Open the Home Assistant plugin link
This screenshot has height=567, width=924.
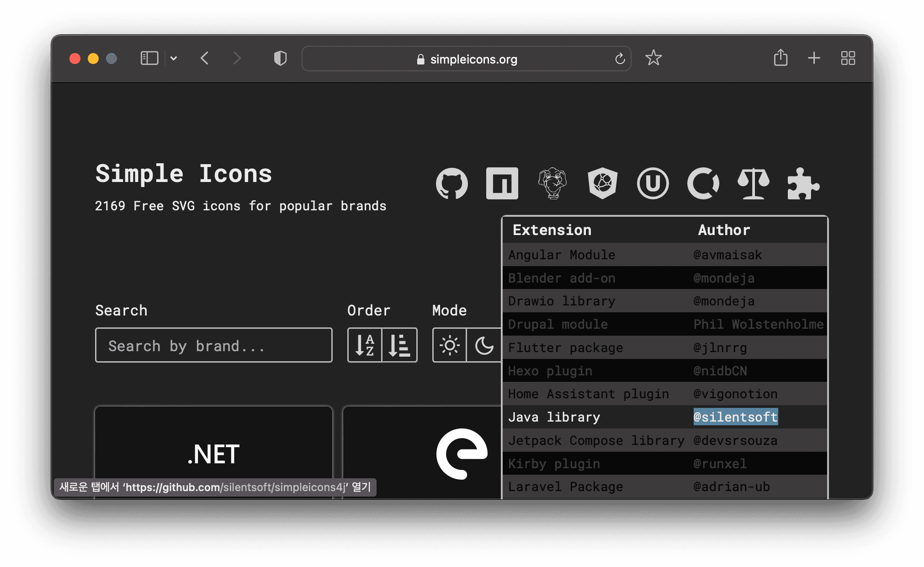(x=589, y=394)
